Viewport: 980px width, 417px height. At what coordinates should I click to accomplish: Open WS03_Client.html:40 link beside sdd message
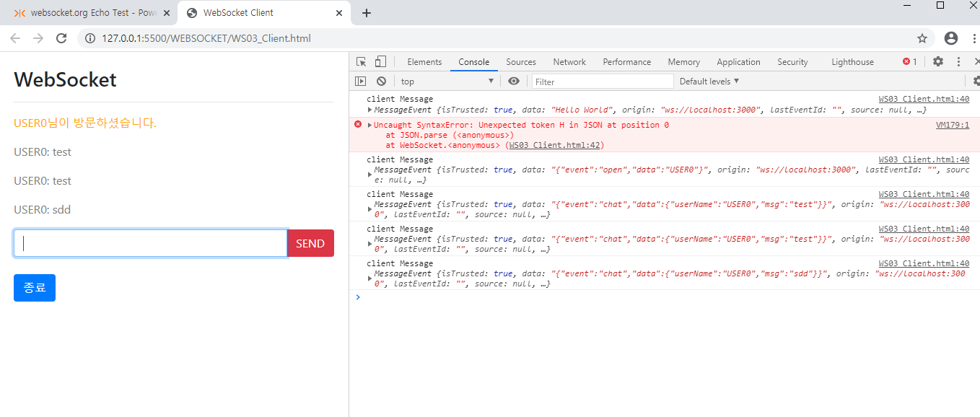coord(924,263)
